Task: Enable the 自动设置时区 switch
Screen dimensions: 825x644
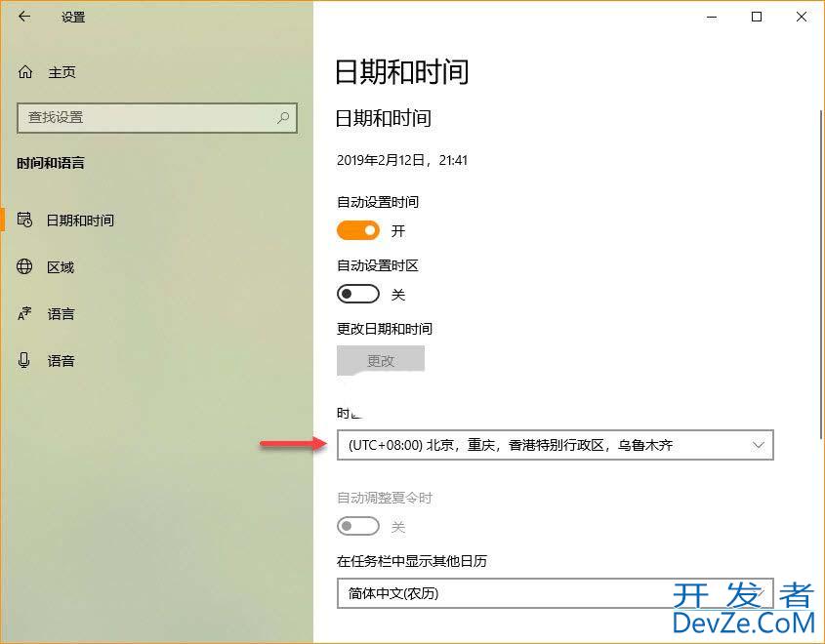Action: pos(357,294)
